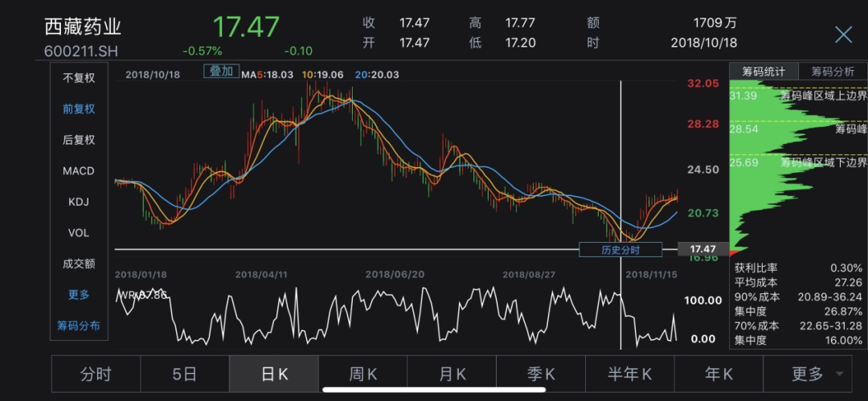Click the 2018/06/20 date axis label
This screenshot has width=868, height=401.
pyautogui.click(x=394, y=275)
